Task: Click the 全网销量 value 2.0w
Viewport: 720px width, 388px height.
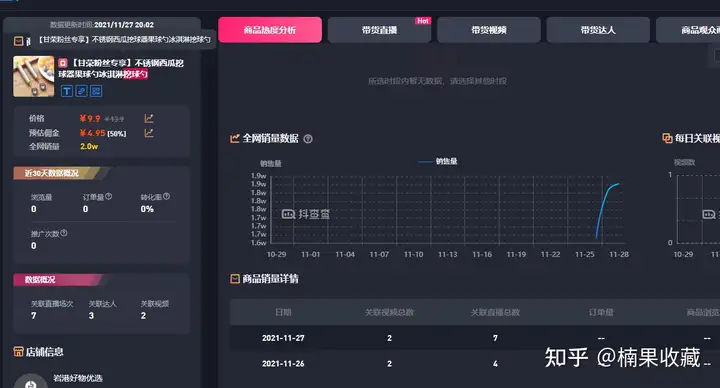Action: pos(89,146)
